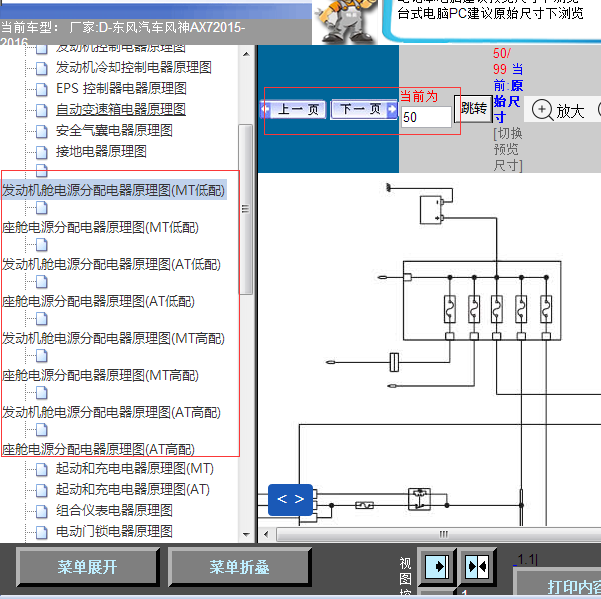
Task: Open EPS 控制器电器原理图 entry
Action: [x=121, y=89]
